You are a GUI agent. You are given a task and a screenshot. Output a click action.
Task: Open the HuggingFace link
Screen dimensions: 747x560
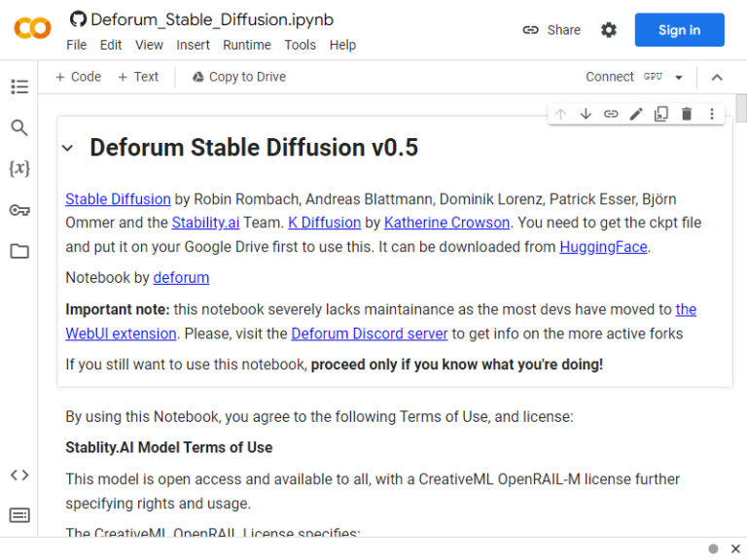(603, 247)
